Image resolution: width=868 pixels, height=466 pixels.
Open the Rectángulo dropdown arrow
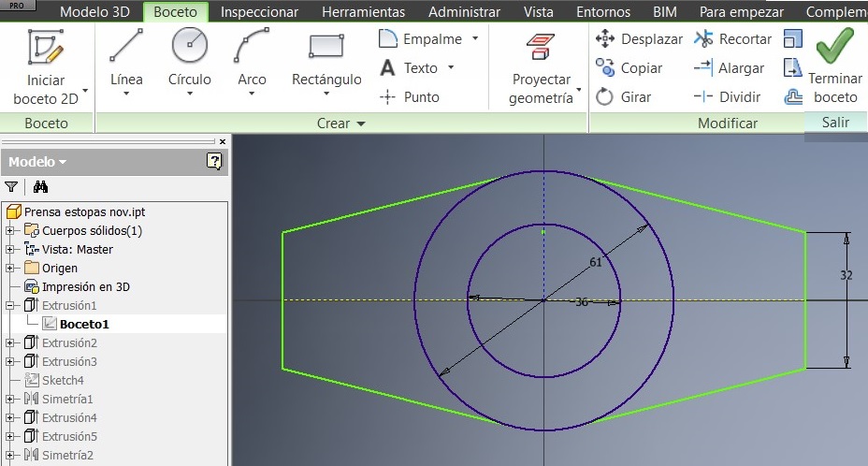pos(326,94)
